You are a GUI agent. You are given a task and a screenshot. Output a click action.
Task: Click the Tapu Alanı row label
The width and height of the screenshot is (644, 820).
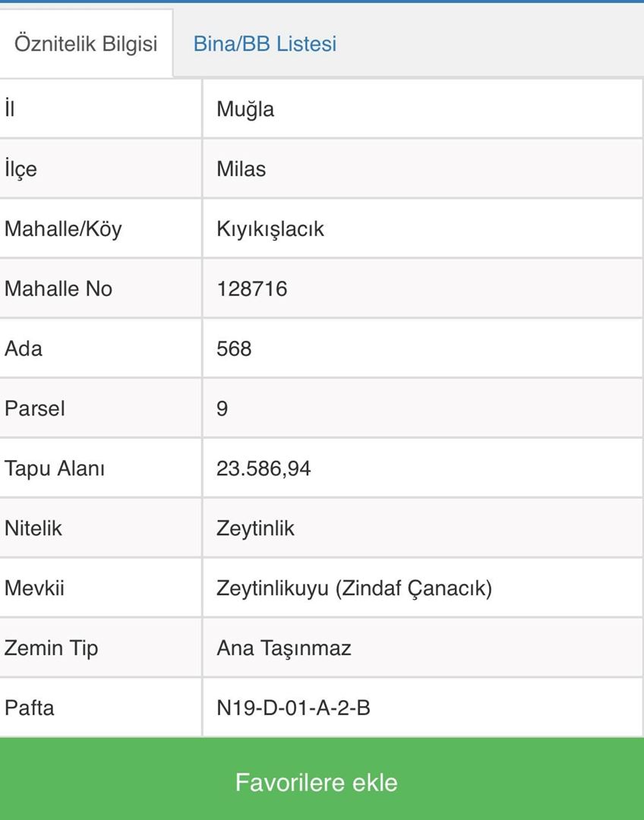point(55,468)
